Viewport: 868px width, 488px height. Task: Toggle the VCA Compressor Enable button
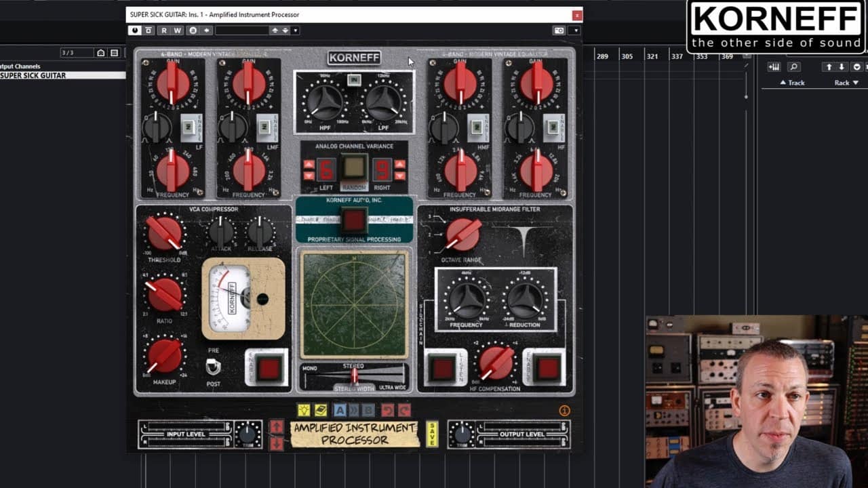[x=270, y=368]
